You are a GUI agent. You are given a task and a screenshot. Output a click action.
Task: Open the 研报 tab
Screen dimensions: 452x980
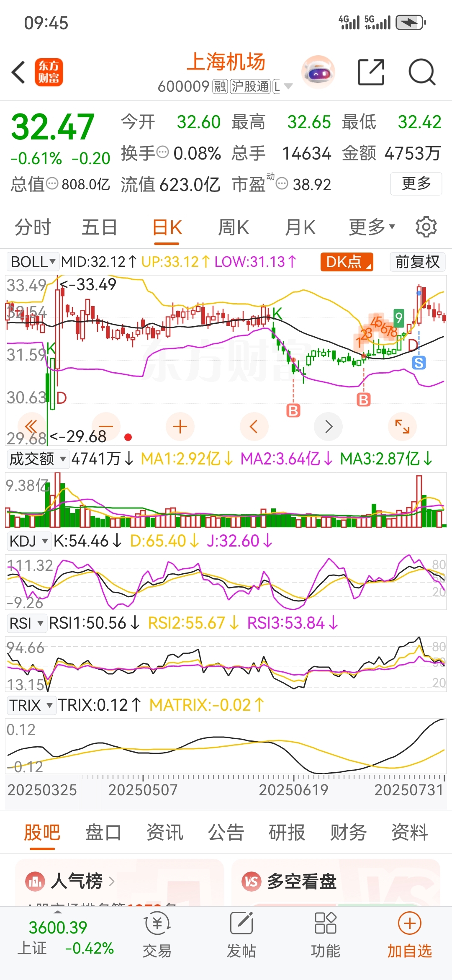pos(287,833)
